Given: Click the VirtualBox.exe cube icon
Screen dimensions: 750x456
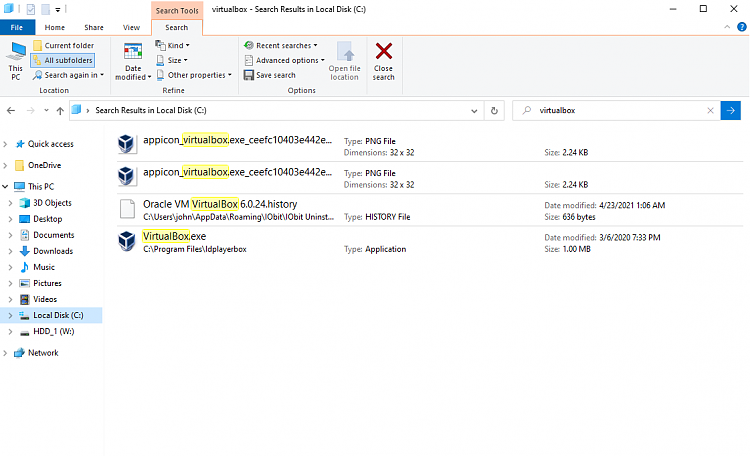Looking at the screenshot, I should pyautogui.click(x=127, y=241).
